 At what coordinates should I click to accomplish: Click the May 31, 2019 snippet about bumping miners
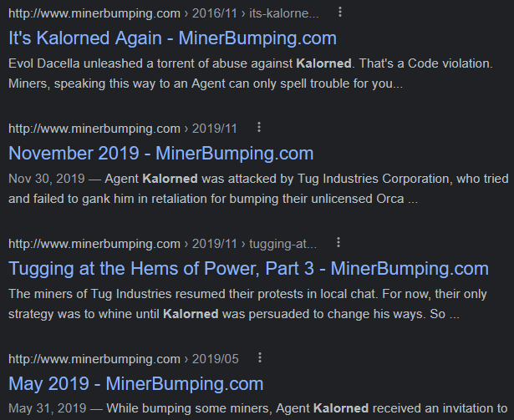click(x=257, y=408)
